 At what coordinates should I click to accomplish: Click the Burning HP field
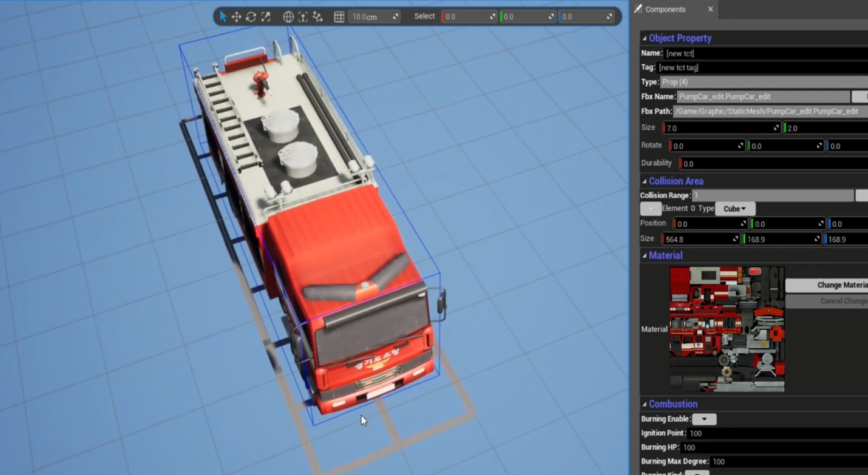(x=774, y=448)
